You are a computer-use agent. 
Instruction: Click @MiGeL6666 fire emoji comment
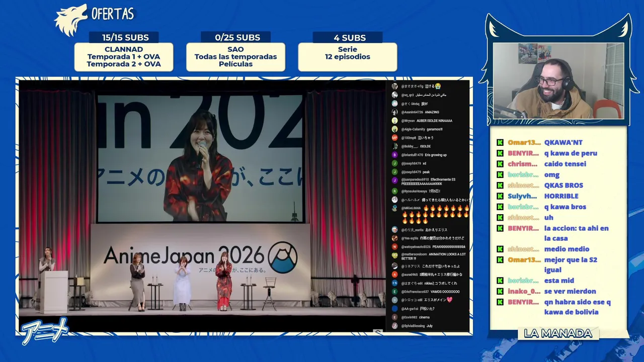tap(436, 214)
